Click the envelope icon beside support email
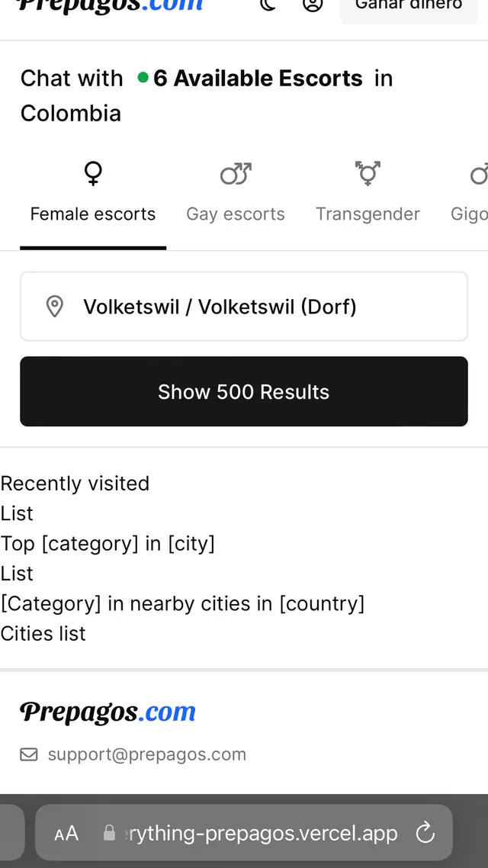This screenshot has height=868, width=488. coord(28,754)
